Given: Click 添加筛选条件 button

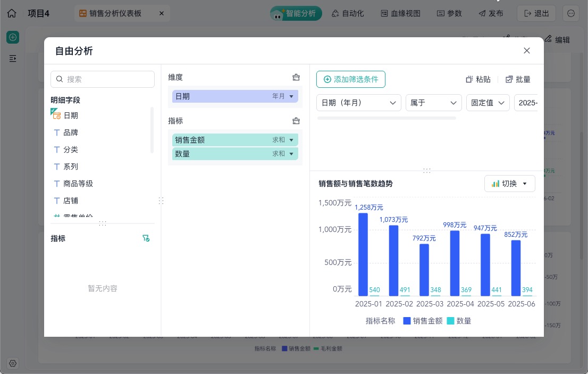Looking at the screenshot, I should tap(351, 79).
